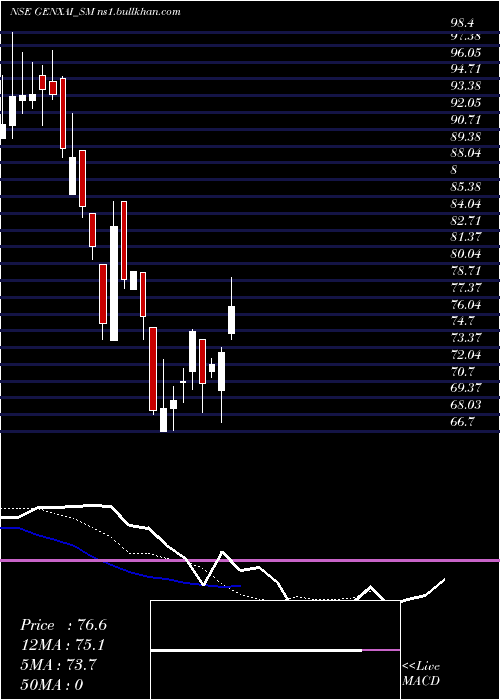This screenshot has height=700, width=500.
Task: Click the 84.04 price axis label
Action: pos(466,204)
